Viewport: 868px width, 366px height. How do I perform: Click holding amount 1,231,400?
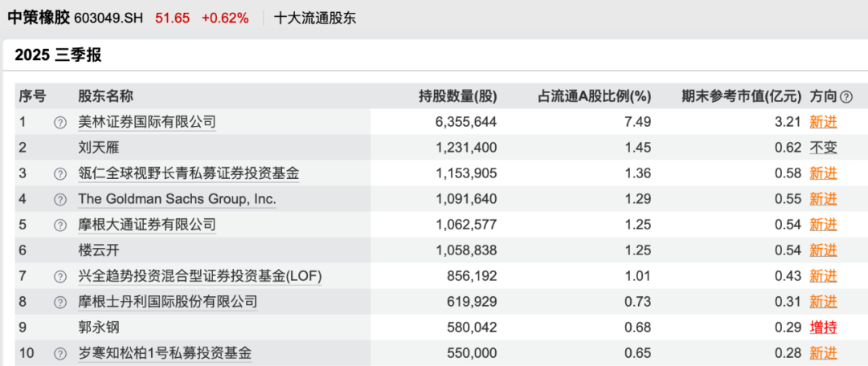click(468, 148)
